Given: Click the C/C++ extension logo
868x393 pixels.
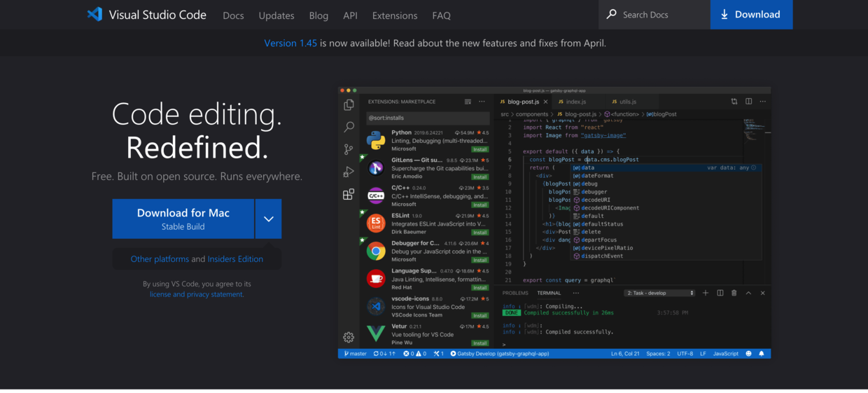Looking at the screenshot, I should coord(376,195).
